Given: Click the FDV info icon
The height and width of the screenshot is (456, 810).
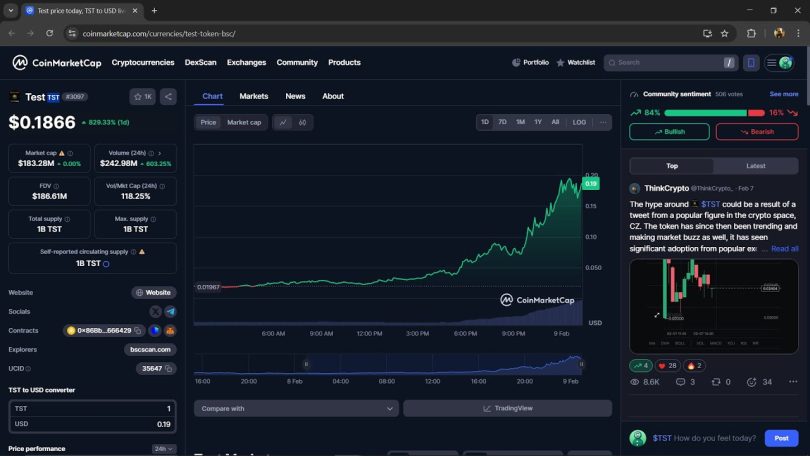Looking at the screenshot, I should pos(56,186).
